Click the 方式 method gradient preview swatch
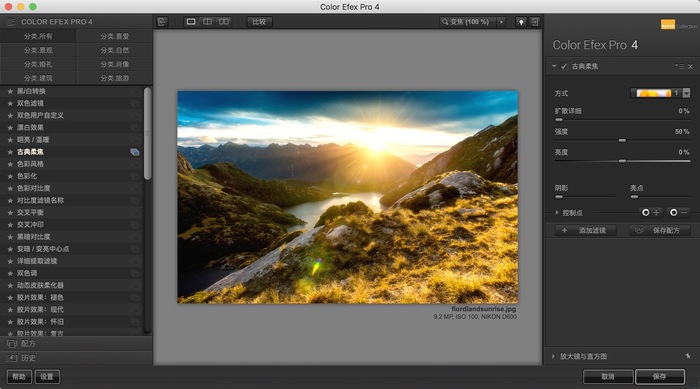Image resolution: width=700 pixels, height=389 pixels. (x=653, y=93)
